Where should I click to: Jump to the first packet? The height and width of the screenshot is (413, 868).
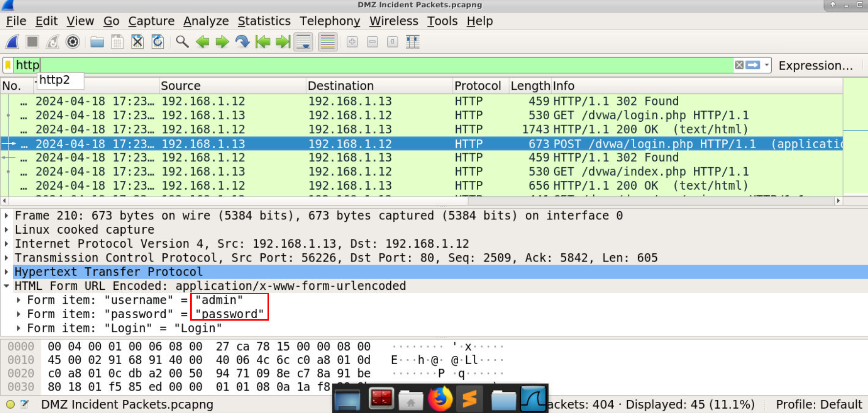click(x=263, y=42)
